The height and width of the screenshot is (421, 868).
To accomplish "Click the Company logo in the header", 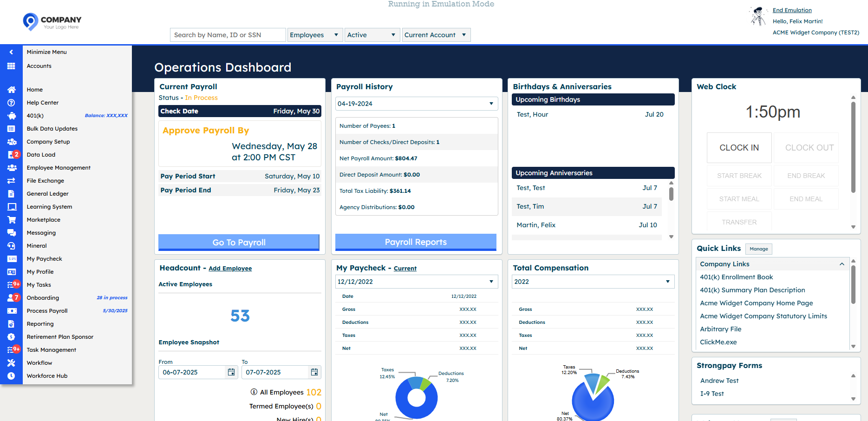I will click(52, 22).
